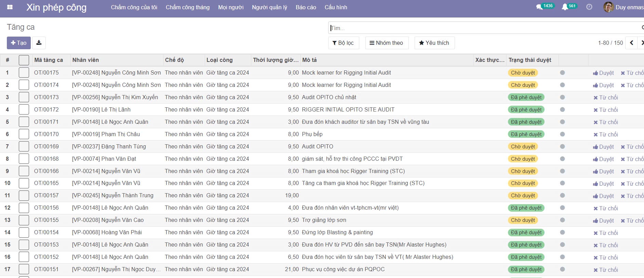Go to previous page arrow
Screen dimensions: 644x278
(631, 43)
